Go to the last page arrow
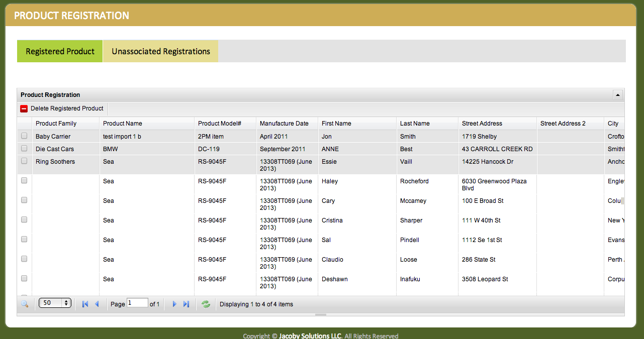 click(x=187, y=304)
